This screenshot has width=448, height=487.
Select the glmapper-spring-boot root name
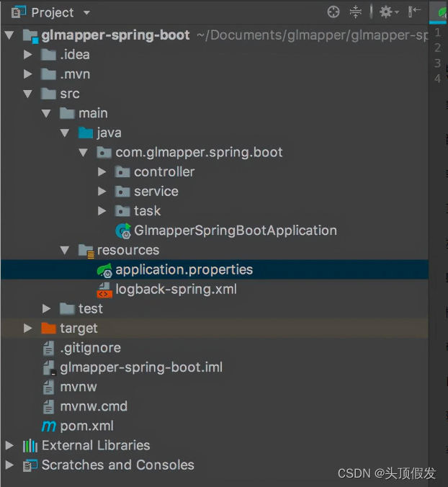tap(115, 35)
